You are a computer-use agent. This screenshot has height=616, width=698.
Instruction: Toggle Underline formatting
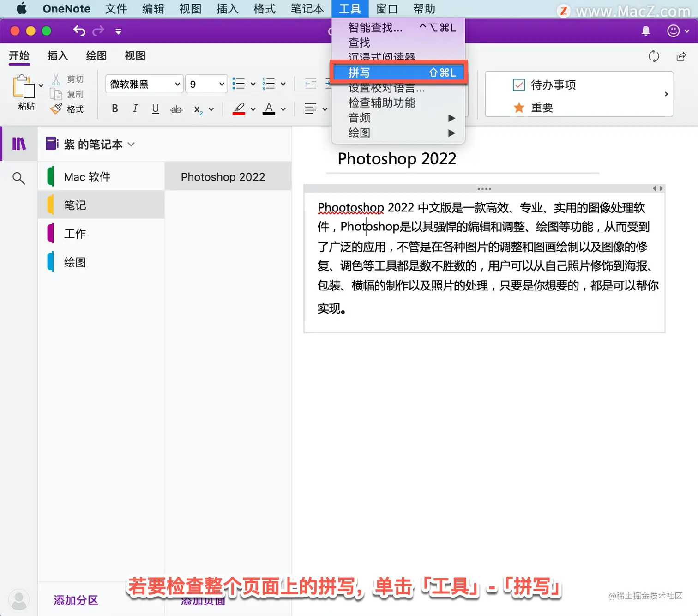pyautogui.click(x=156, y=109)
